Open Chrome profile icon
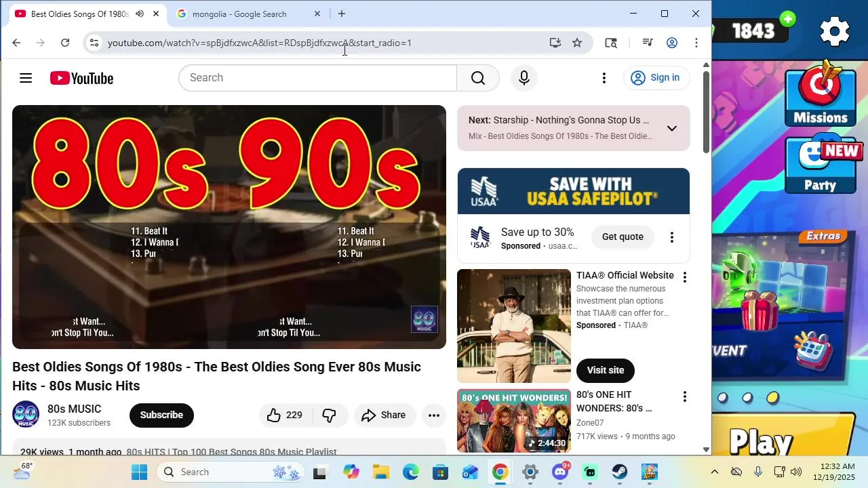 [672, 43]
